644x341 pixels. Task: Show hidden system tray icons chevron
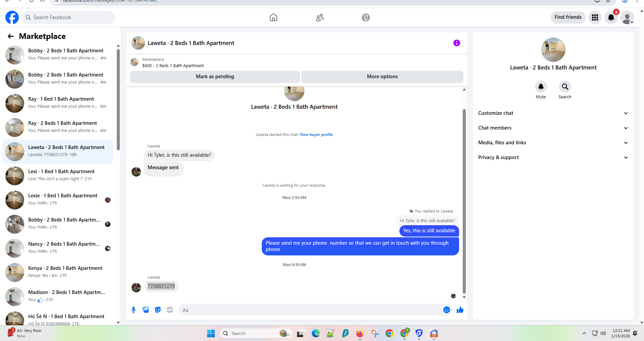tap(584, 333)
